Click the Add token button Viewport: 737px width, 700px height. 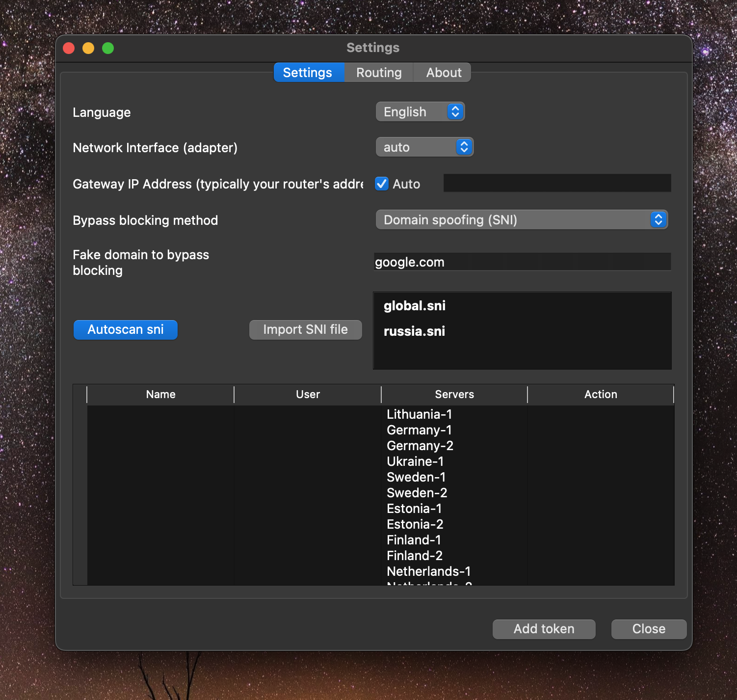point(544,629)
